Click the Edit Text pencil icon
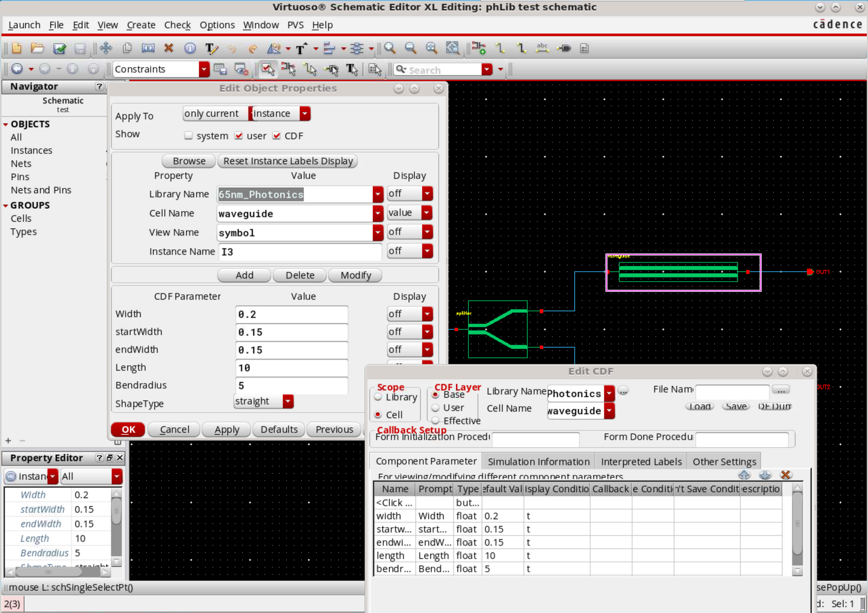Viewport: 868px width, 613px height. click(211, 48)
